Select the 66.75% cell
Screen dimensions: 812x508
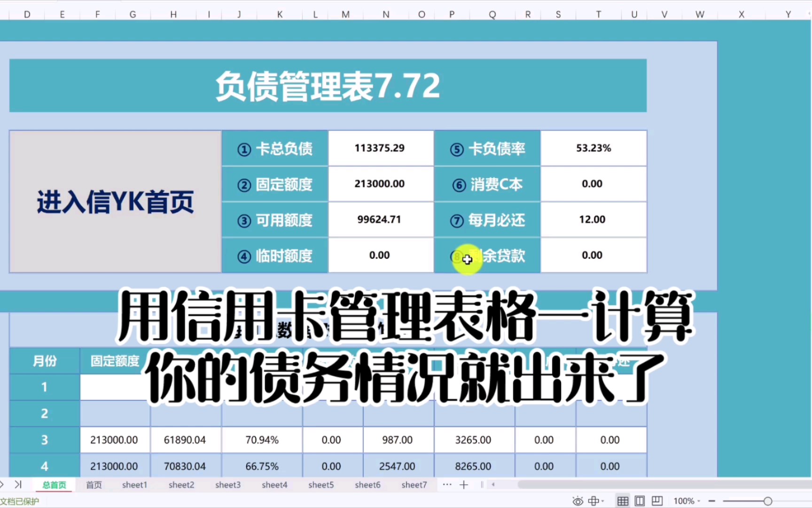(x=262, y=466)
